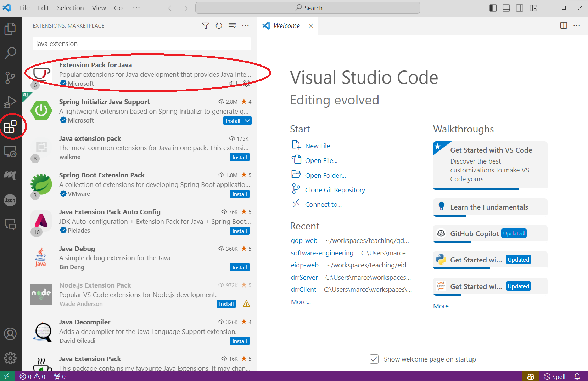Install Java Debug by Bin Deng

(x=240, y=267)
